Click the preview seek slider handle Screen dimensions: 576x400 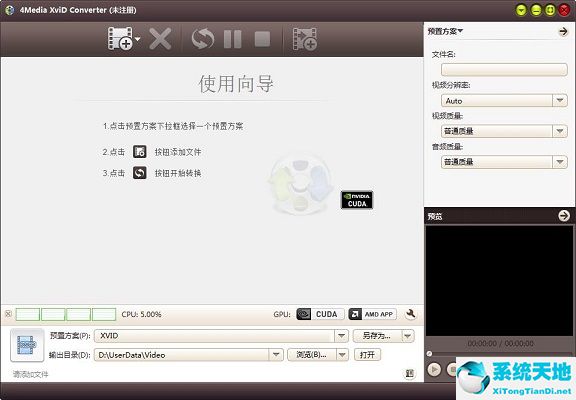point(429,354)
